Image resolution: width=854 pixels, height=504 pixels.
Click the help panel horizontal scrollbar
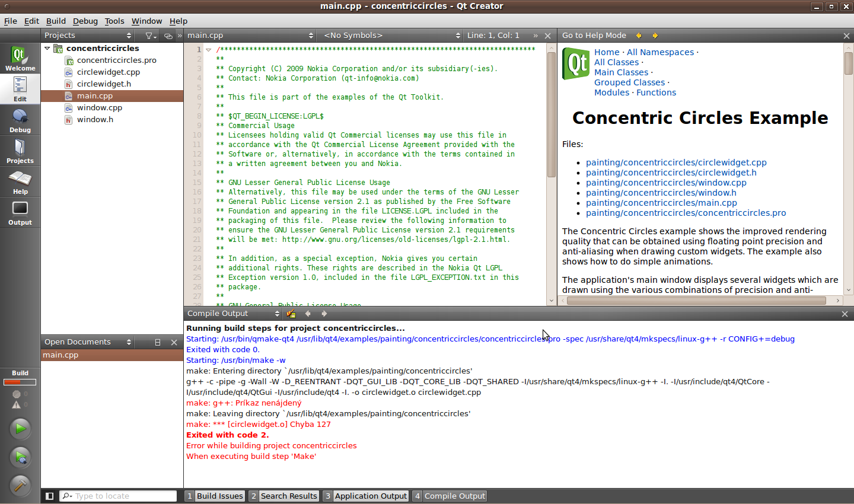click(696, 301)
